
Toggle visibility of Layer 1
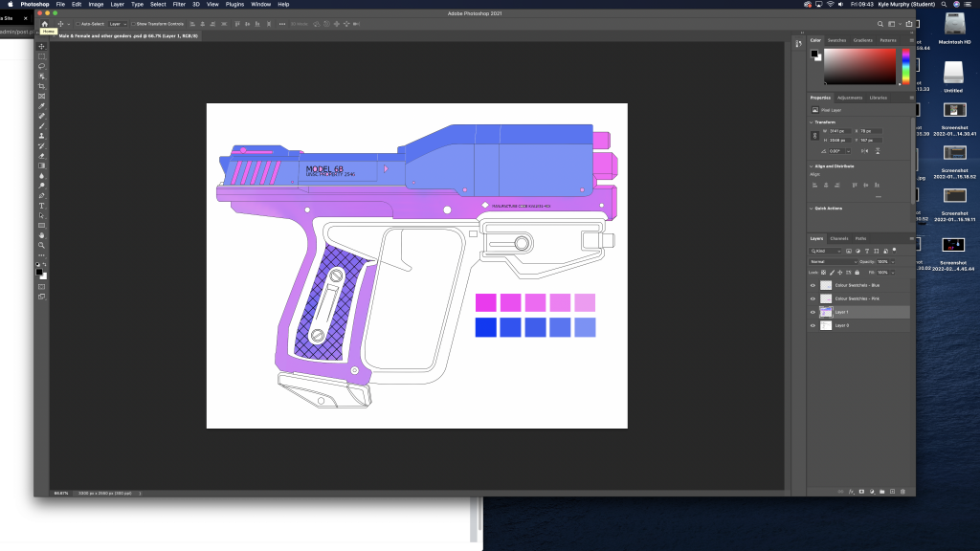[x=813, y=313]
